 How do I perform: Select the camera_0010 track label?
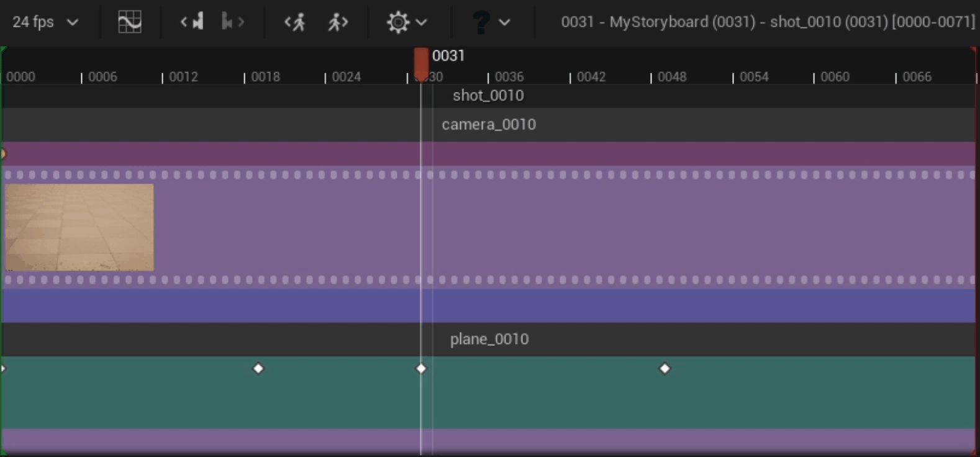489,125
